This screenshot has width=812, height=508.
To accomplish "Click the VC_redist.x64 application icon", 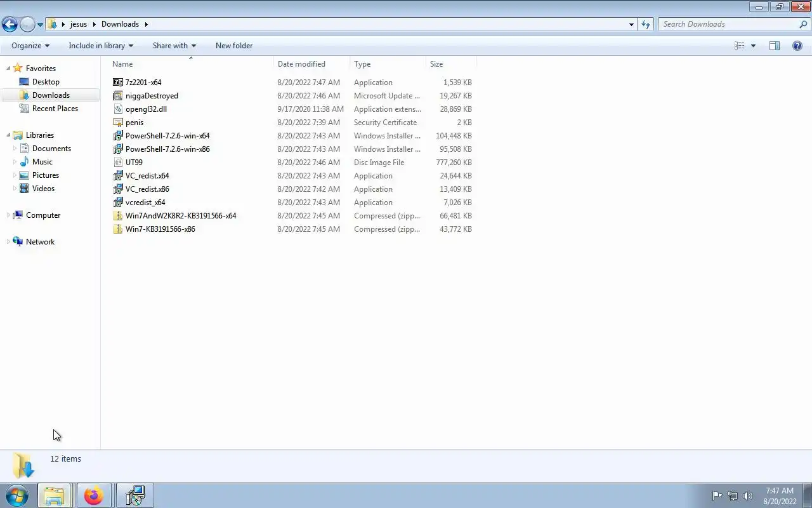I will [117, 176].
